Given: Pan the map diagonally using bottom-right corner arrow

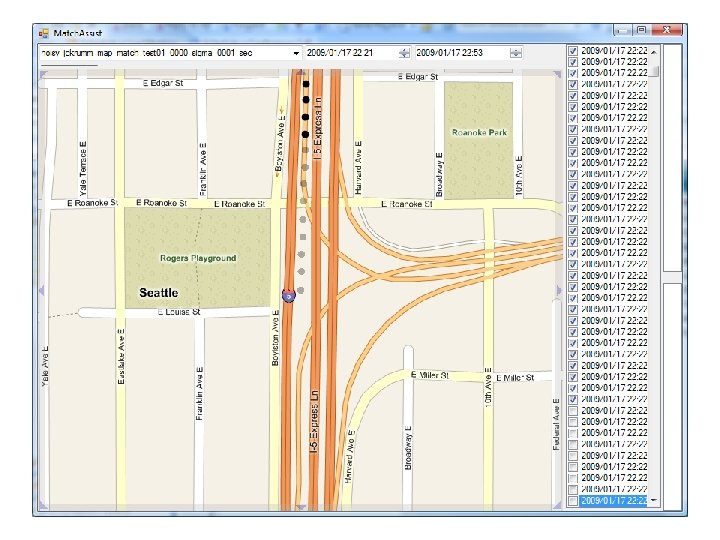Looking at the screenshot, I should click(x=557, y=506).
